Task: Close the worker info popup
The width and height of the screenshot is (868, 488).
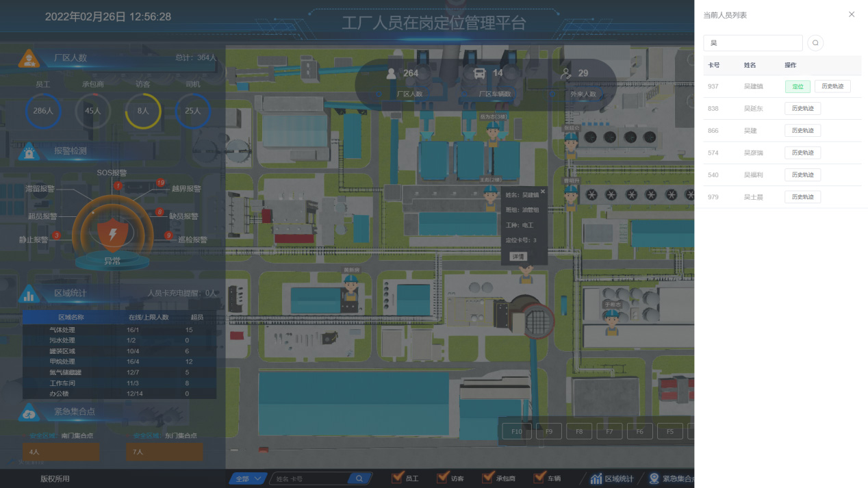Action: click(543, 192)
